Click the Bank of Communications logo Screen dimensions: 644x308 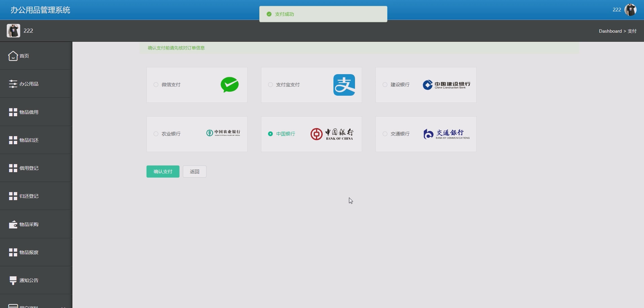tap(446, 134)
